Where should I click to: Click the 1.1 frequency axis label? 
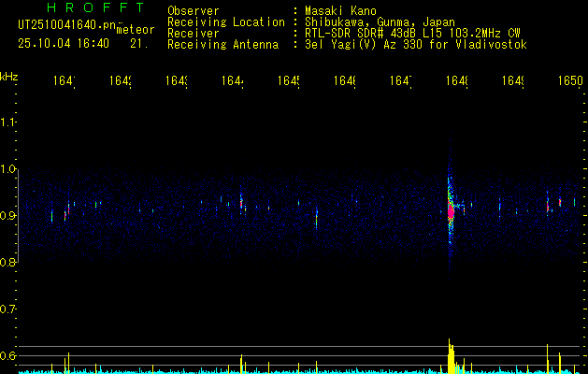pos(8,122)
